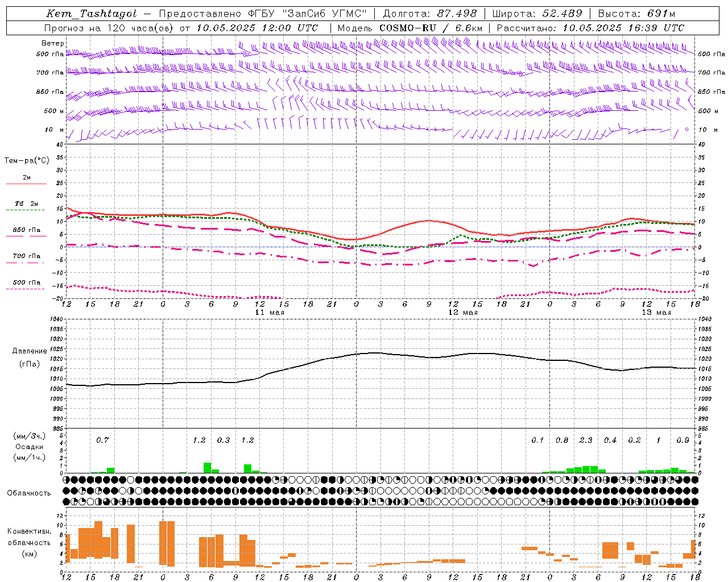This screenshot has width=728, height=582.
Task: Click the Осадки panel label
Action: click(29, 447)
